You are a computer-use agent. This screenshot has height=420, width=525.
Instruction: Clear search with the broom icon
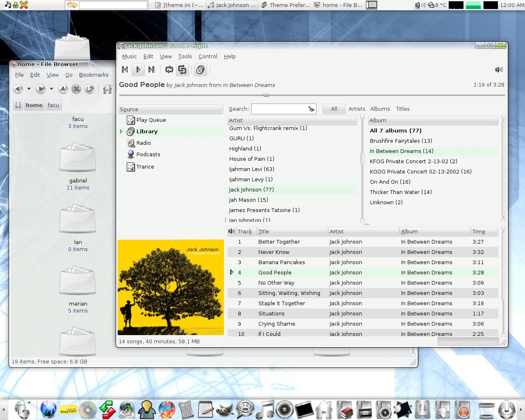pos(311,109)
